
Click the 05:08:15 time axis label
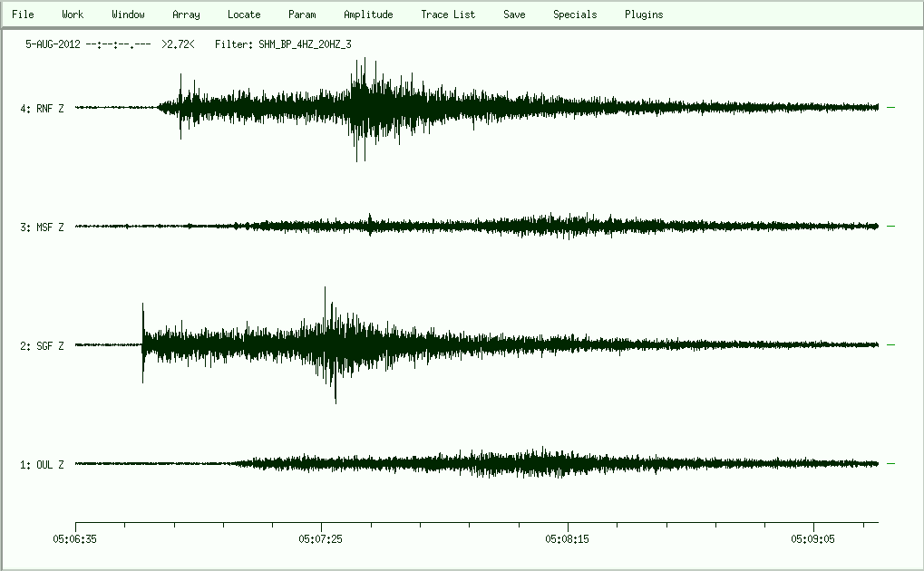[x=568, y=537]
